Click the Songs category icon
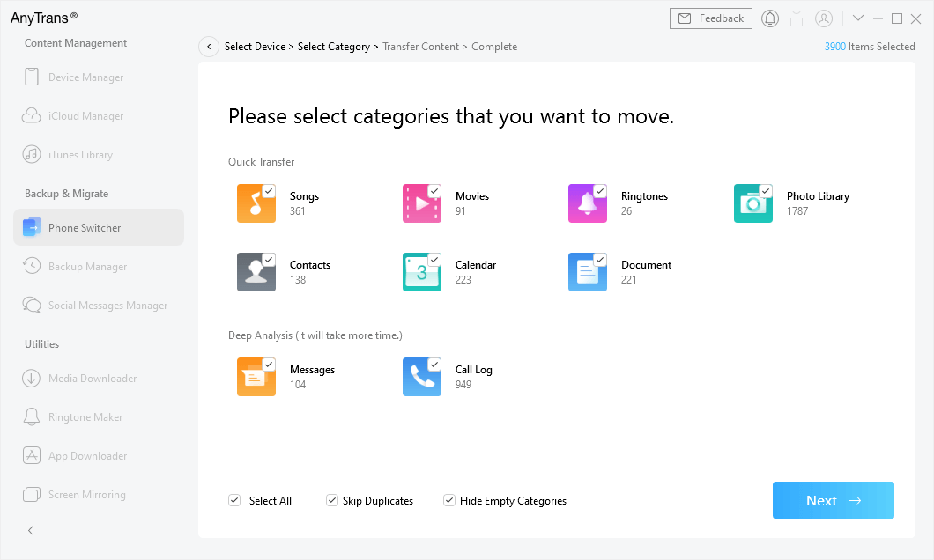The height and width of the screenshot is (560, 934). tap(256, 203)
